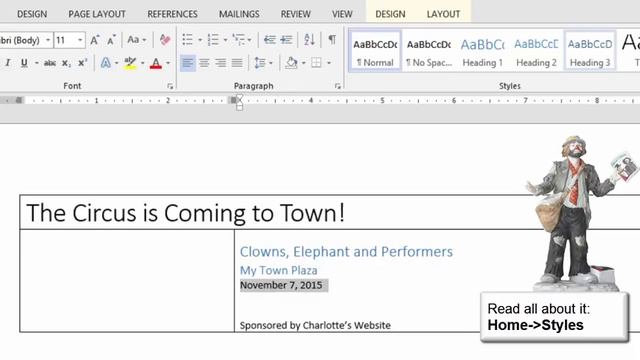The height and width of the screenshot is (360, 640).
Task: Open the underline style dropdown arrow
Action: click(36, 63)
